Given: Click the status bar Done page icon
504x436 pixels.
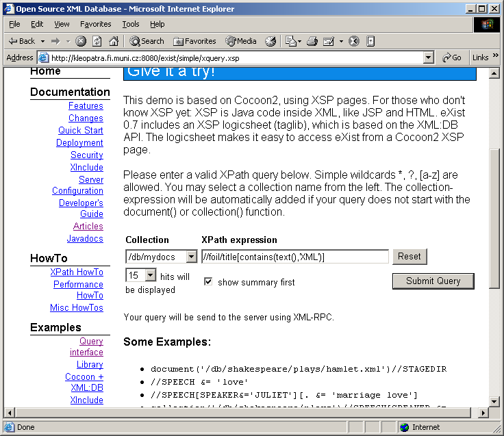Looking at the screenshot, I should [10, 427].
